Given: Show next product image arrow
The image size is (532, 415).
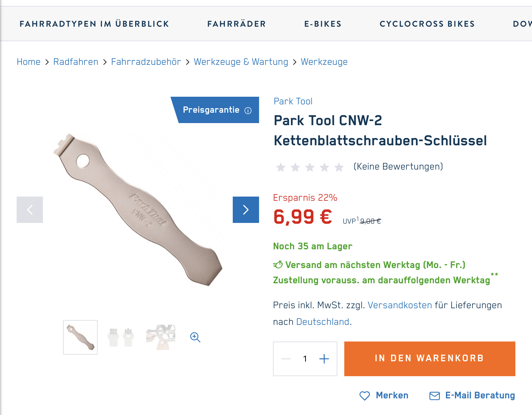Looking at the screenshot, I should point(246,210).
